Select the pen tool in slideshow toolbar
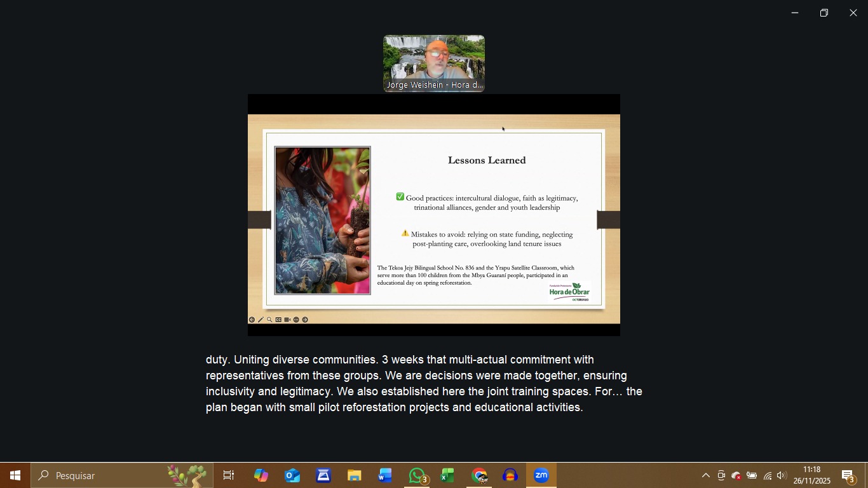This screenshot has width=868, height=488. click(x=261, y=320)
